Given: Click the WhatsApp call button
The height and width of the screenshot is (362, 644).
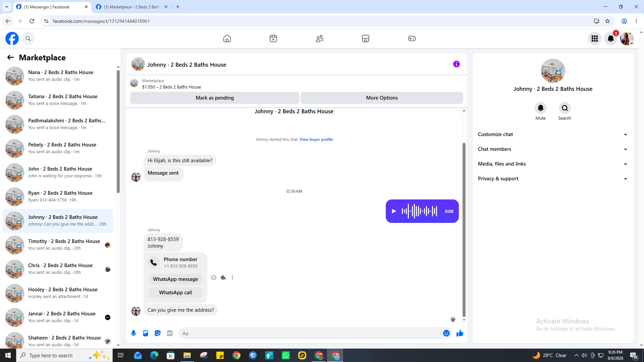Looking at the screenshot, I should (175, 293).
